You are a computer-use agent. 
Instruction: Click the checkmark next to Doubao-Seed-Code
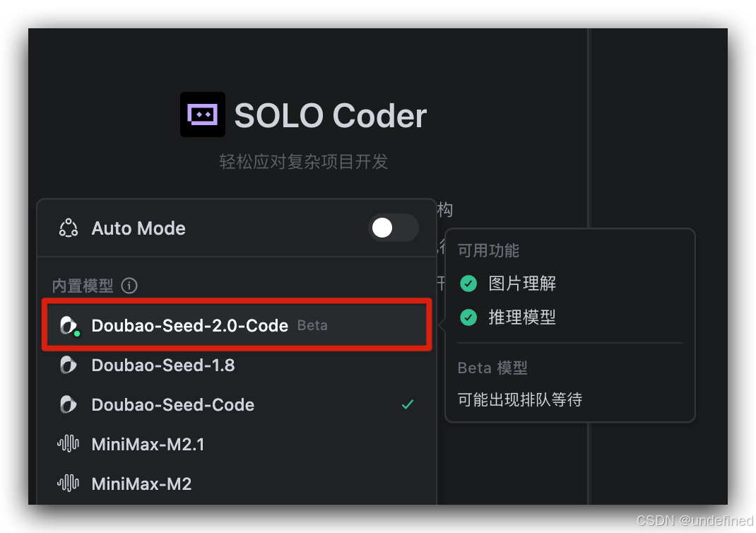[x=408, y=404]
